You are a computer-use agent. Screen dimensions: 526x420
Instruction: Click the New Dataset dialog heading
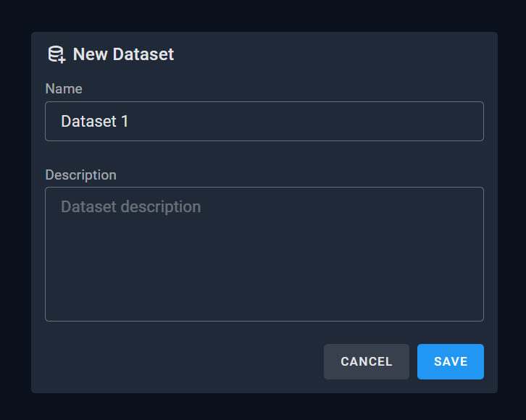(123, 54)
